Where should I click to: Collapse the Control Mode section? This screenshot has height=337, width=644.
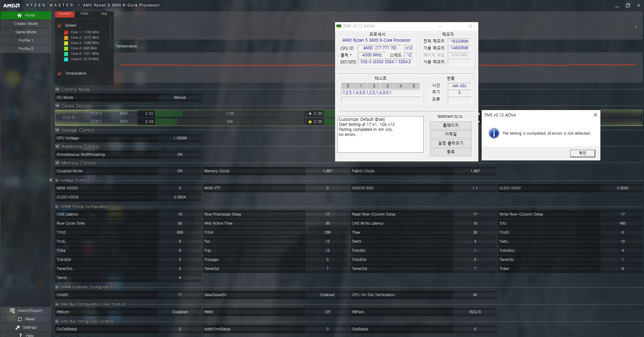(x=57, y=89)
